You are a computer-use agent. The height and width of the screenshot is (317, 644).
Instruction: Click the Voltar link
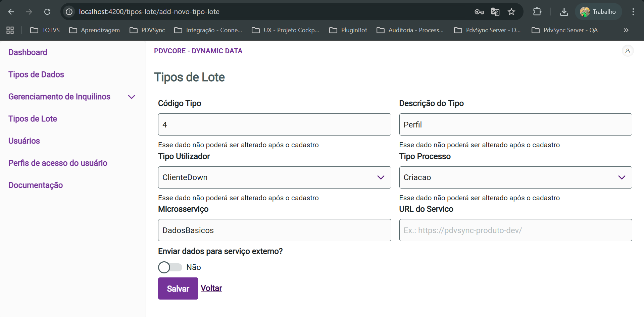(211, 288)
